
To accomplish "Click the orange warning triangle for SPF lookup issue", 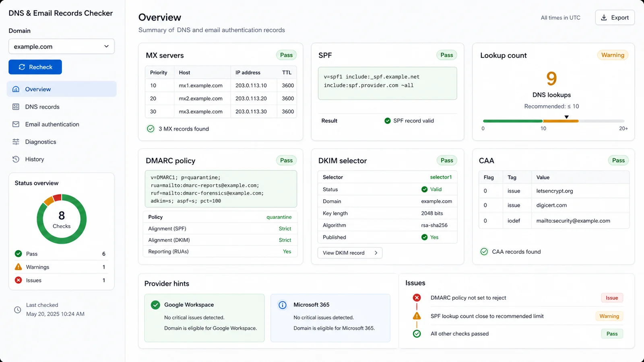I will point(417,316).
